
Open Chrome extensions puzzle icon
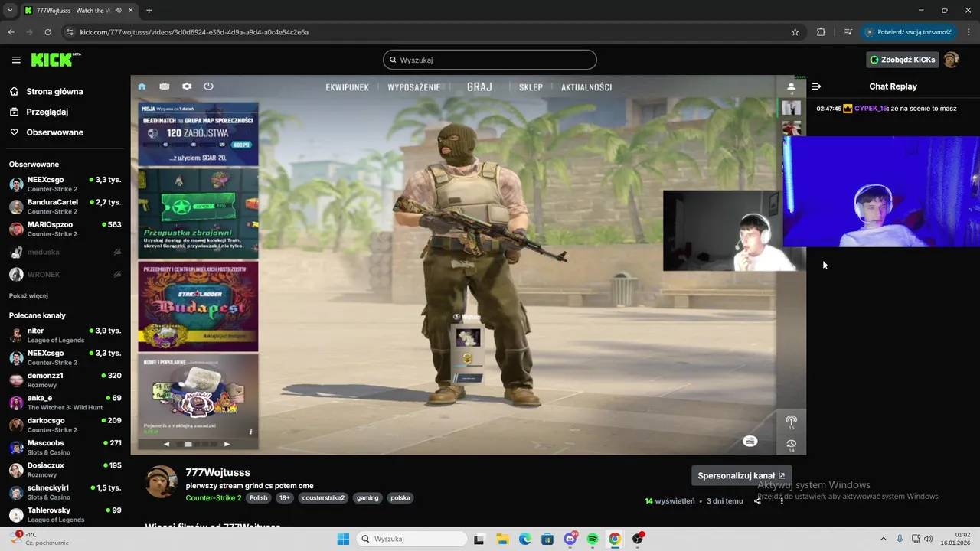(821, 32)
